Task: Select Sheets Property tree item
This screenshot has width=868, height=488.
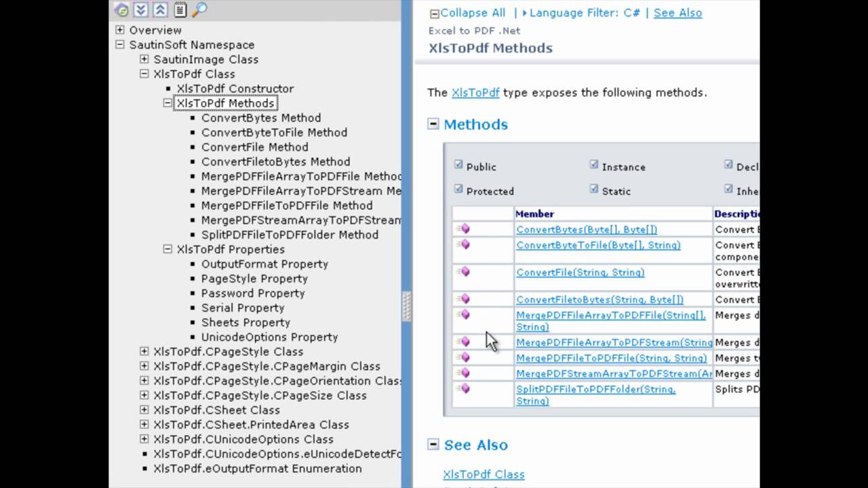Action: point(245,322)
